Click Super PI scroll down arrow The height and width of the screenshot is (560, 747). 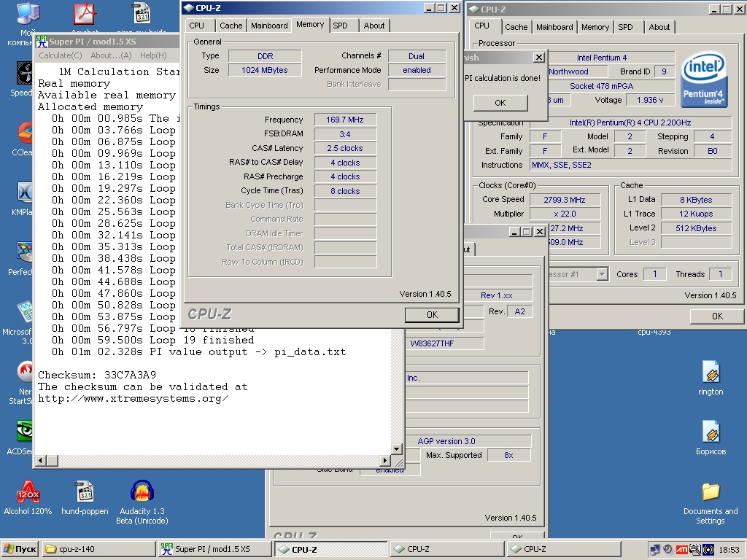(x=396, y=448)
